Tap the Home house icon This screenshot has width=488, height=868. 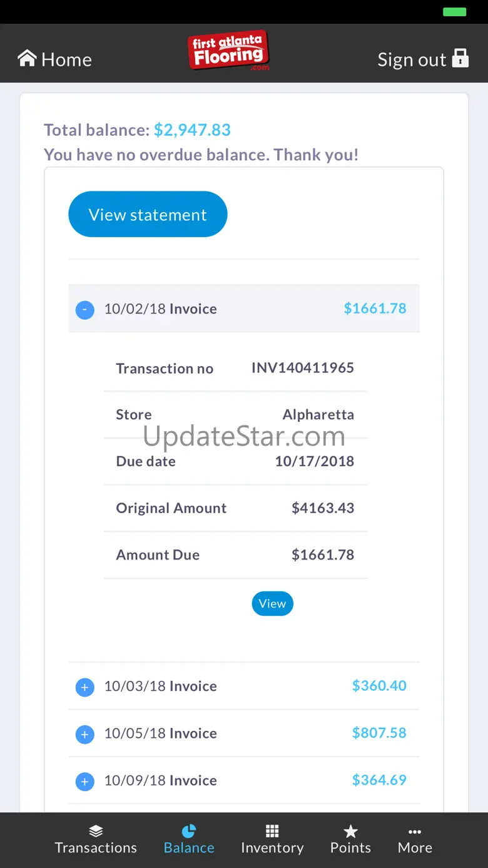coord(27,58)
